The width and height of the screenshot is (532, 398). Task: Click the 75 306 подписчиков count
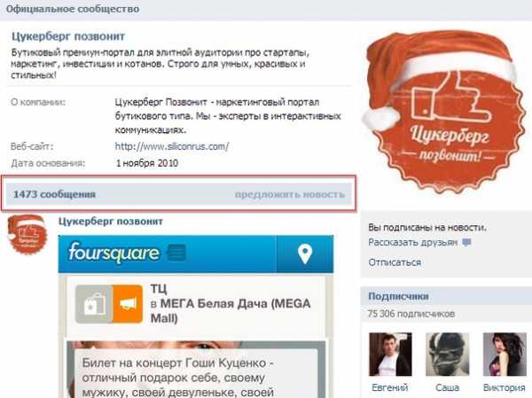coord(411,314)
